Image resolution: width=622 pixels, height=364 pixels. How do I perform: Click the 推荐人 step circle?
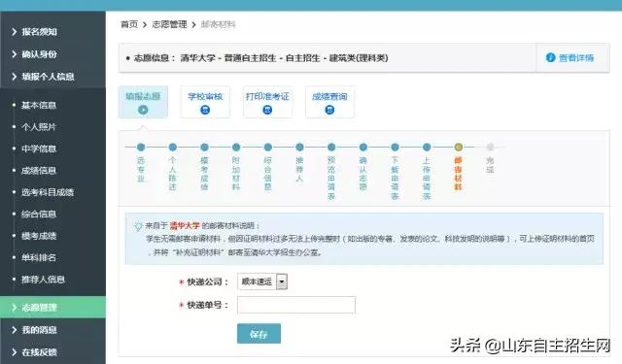click(x=299, y=147)
